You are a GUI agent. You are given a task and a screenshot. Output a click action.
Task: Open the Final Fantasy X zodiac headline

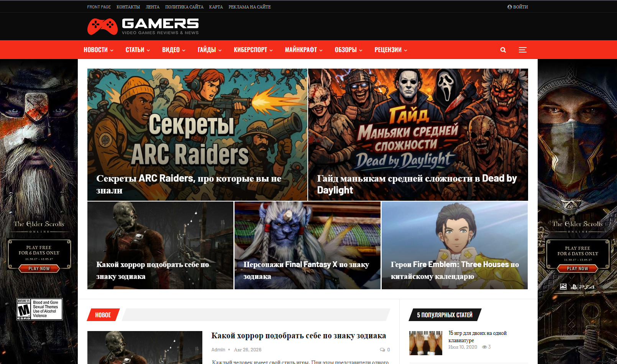coord(306,271)
